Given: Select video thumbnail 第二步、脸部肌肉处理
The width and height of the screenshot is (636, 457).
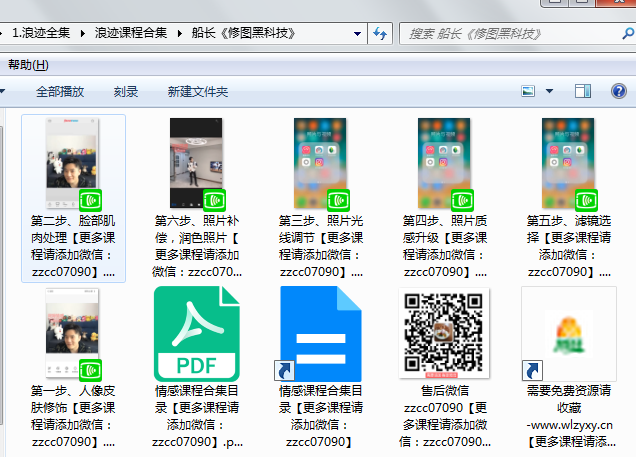Looking at the screenshot, I should [x=72, y=163].
